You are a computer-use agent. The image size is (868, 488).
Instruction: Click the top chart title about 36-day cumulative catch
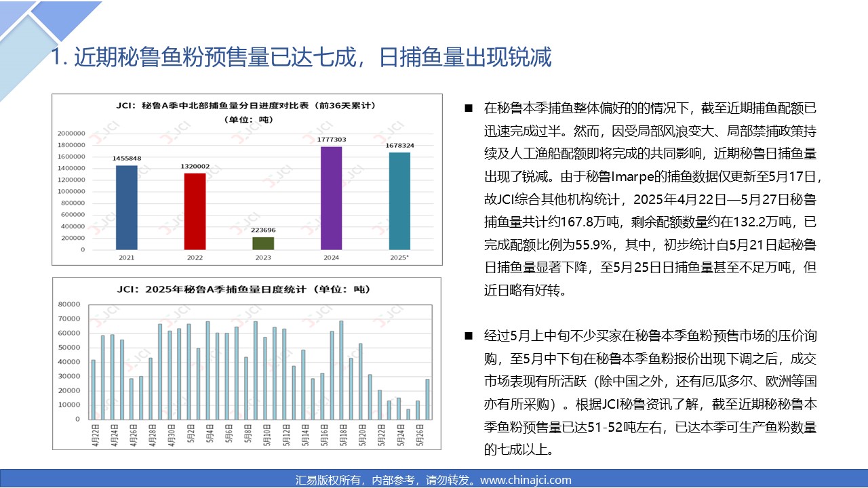(x=248, y=106)
